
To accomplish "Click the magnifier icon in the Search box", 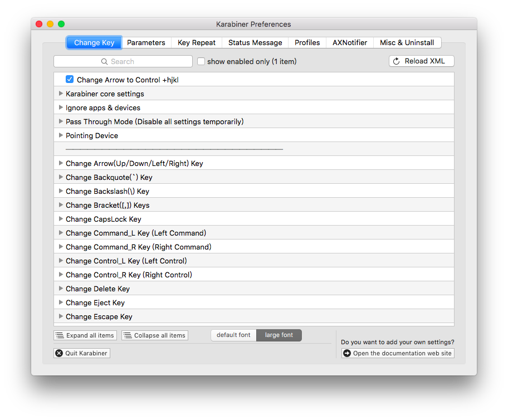I will [104, 62].
